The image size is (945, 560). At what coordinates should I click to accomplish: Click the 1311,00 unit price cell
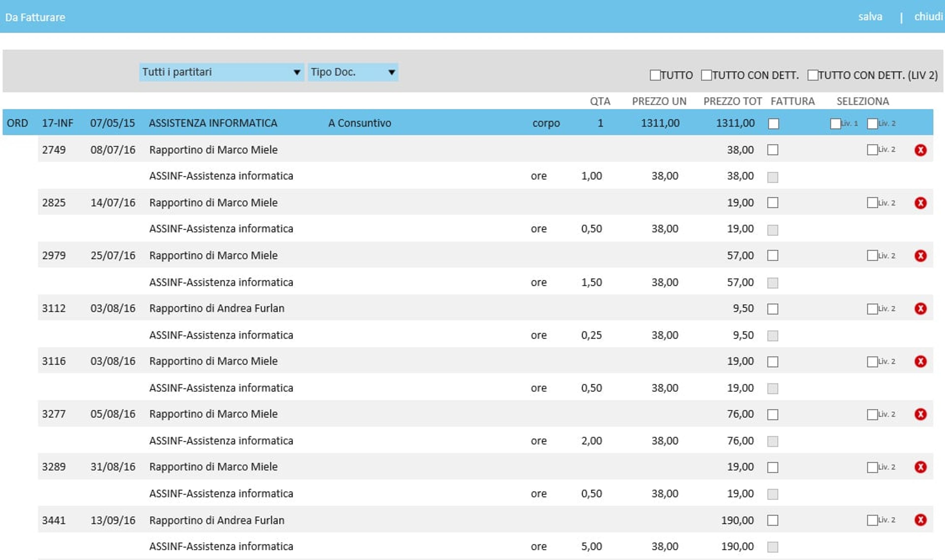point(660,123)
